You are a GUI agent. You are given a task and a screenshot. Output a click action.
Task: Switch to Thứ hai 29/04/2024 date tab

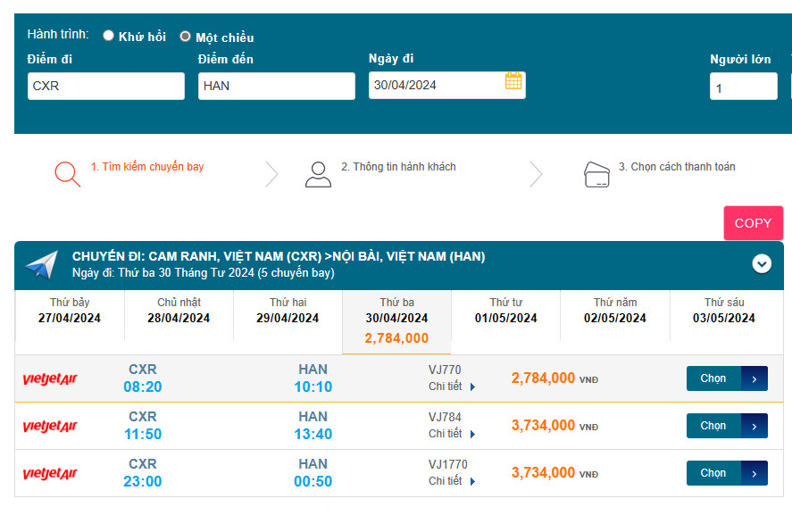[288, 311]
